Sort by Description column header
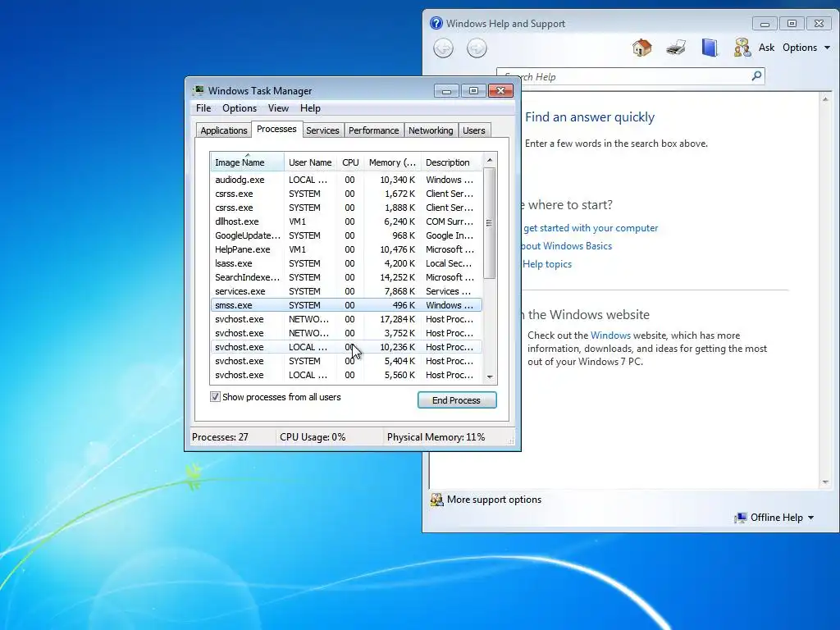 click(451, 162)
